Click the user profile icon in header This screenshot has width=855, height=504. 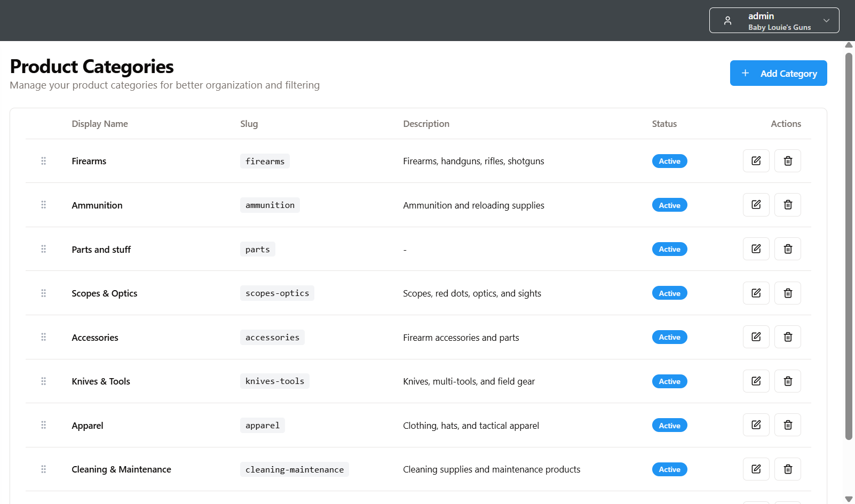(727, 21)
